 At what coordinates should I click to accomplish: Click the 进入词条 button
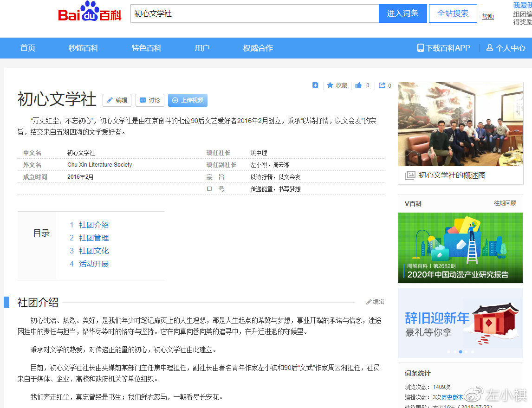402,13
